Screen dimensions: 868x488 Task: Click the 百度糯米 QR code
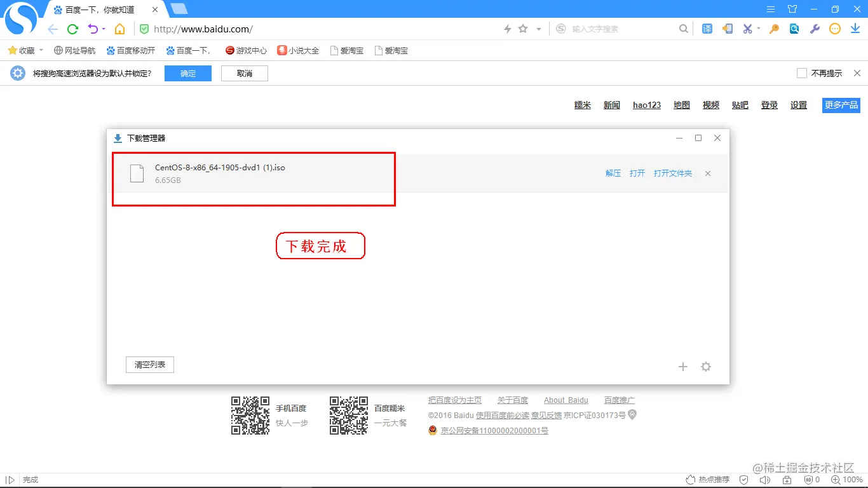349,416
